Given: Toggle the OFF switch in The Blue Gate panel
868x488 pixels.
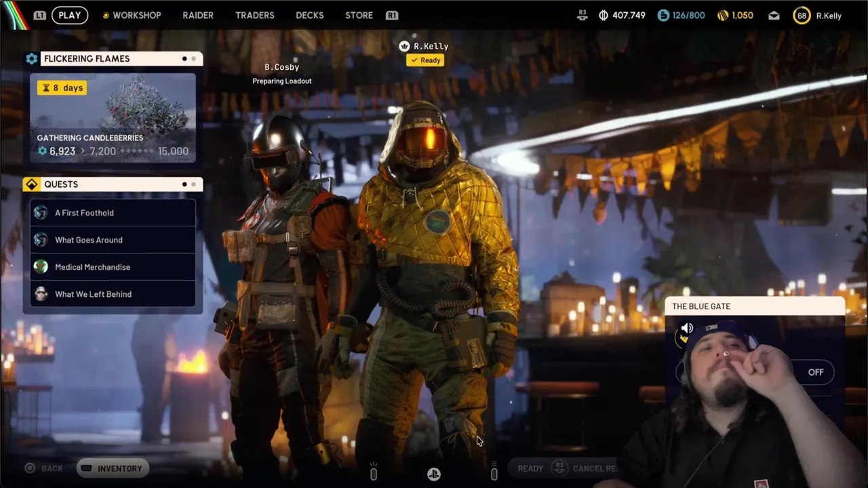Looking at the screenshot, I should coord(815,372).
